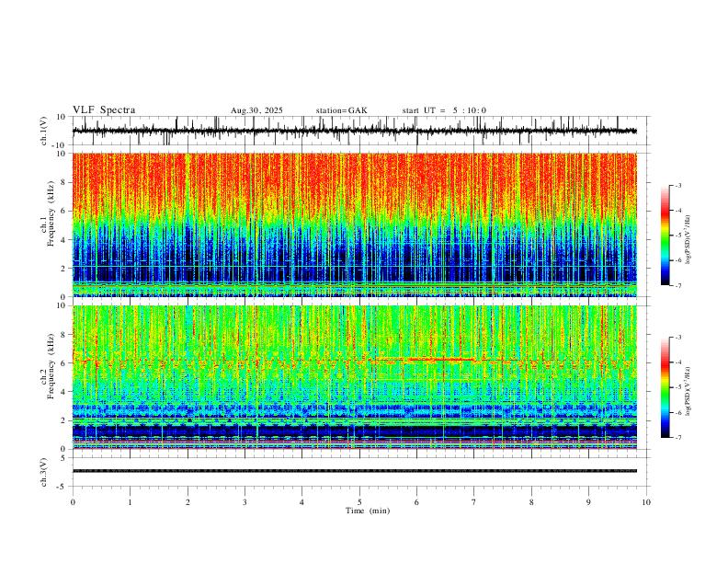Viewport: 728px width, 563px height.
Task: Click the time axis tick label "9"
Action: point(588,502)
